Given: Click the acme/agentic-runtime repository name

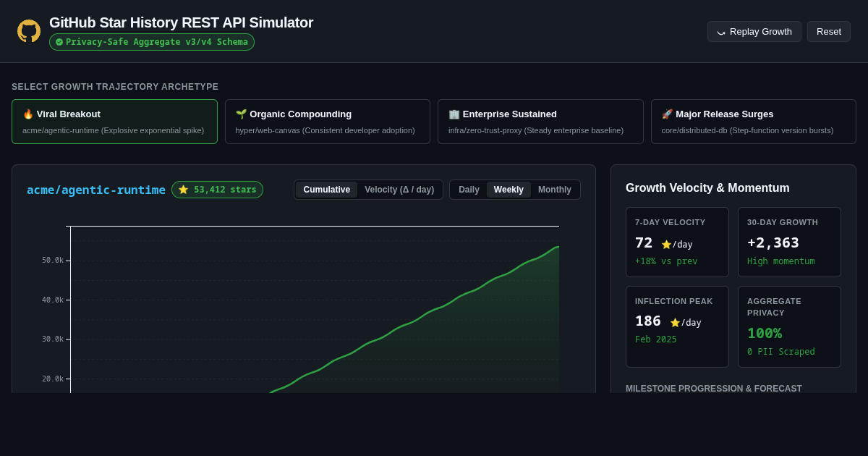Looking at the screenshot, I should [96, 190].
